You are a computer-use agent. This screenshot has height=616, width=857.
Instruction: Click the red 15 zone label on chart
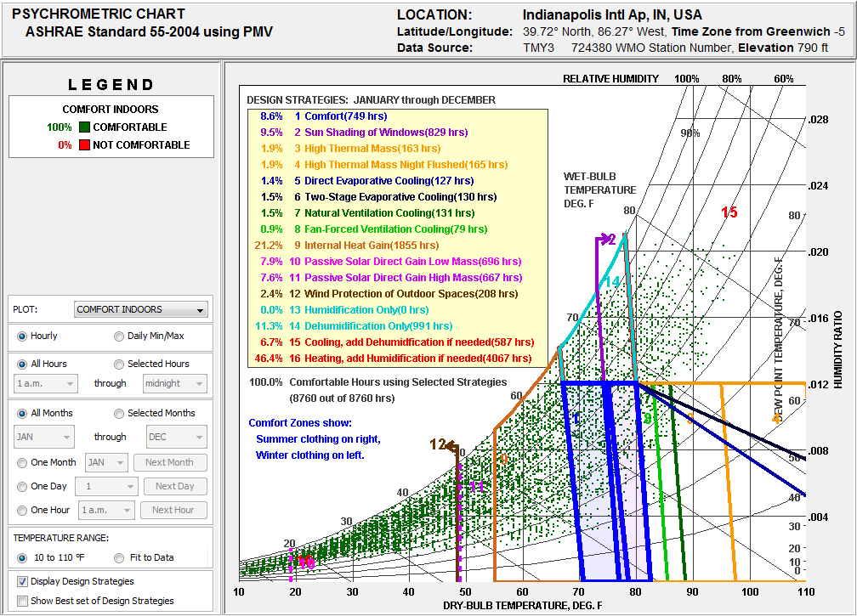pyautogui.click(x=729, y=212)
